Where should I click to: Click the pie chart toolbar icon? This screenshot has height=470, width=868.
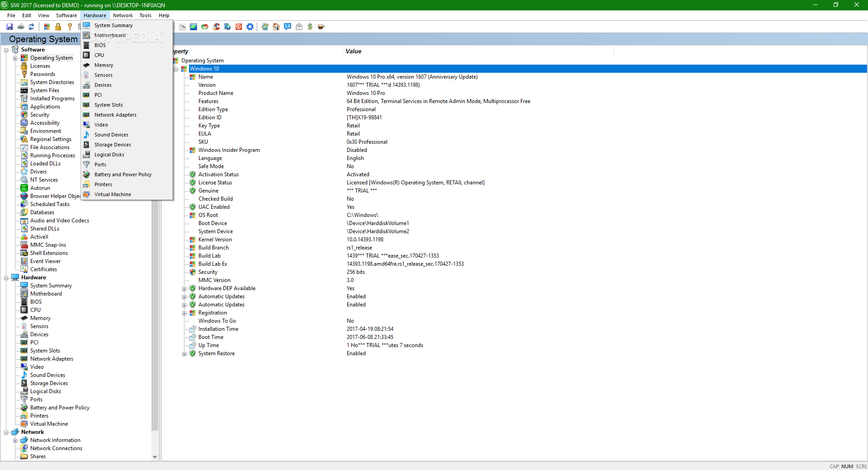(x=205, y=27)
